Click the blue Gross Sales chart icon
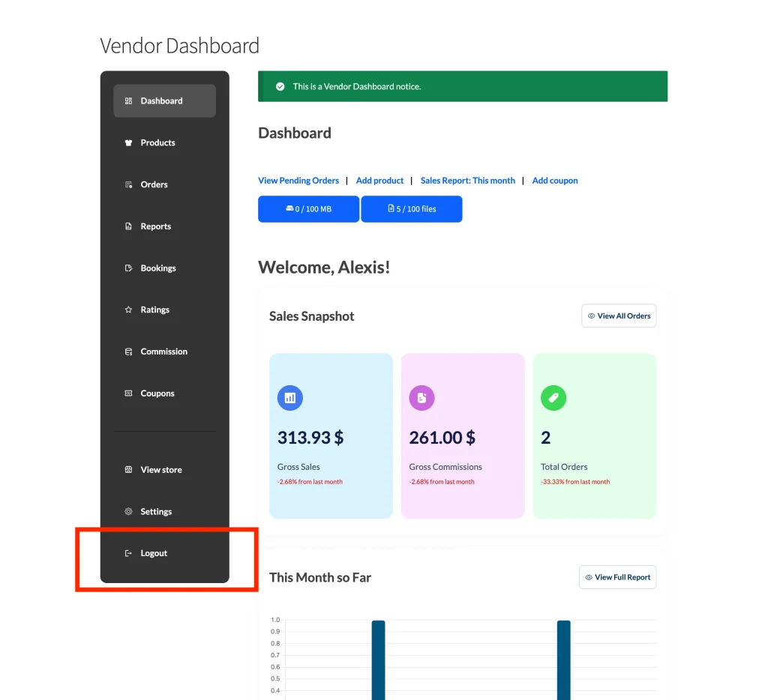Viewport: 768px width, 700px height. [x=290, y=397]
